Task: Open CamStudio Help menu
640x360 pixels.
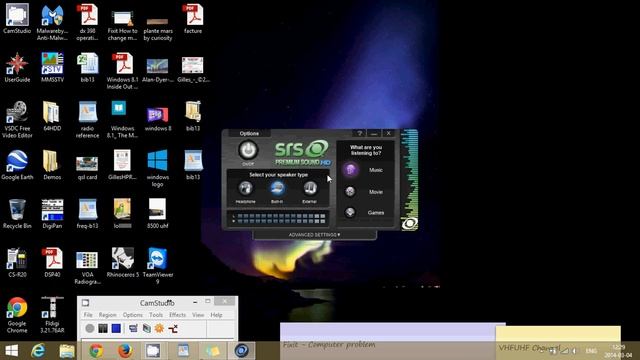Action: pyautogui.click(x=216, y=315)
